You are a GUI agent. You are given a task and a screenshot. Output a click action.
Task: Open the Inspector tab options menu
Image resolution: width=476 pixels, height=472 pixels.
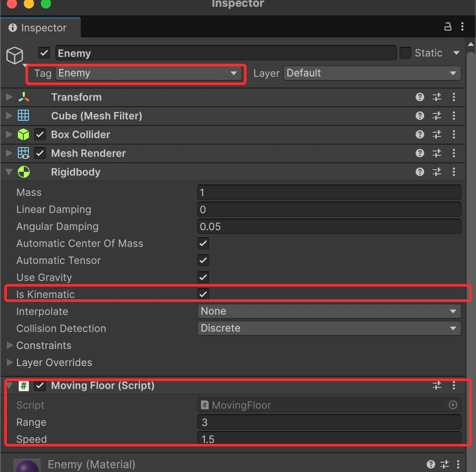point(462,27)
